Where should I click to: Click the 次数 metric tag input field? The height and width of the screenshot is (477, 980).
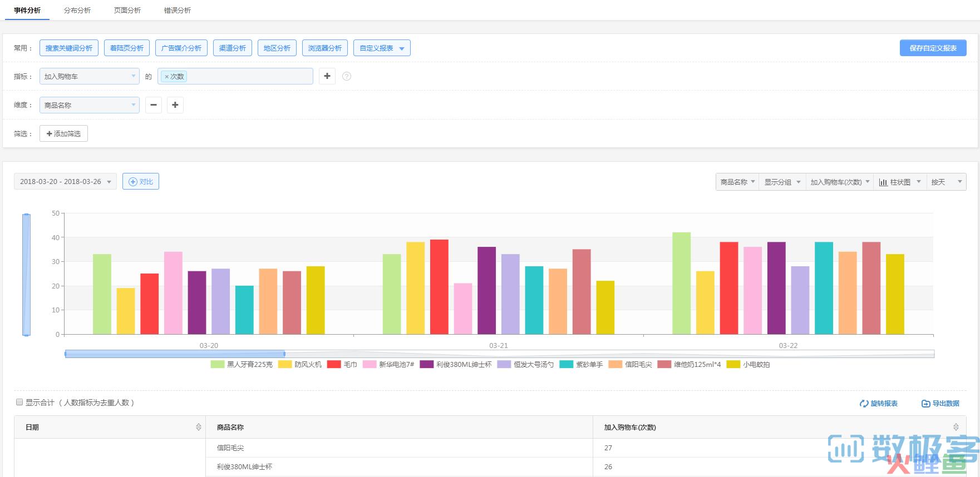click(x=235, y=76)
